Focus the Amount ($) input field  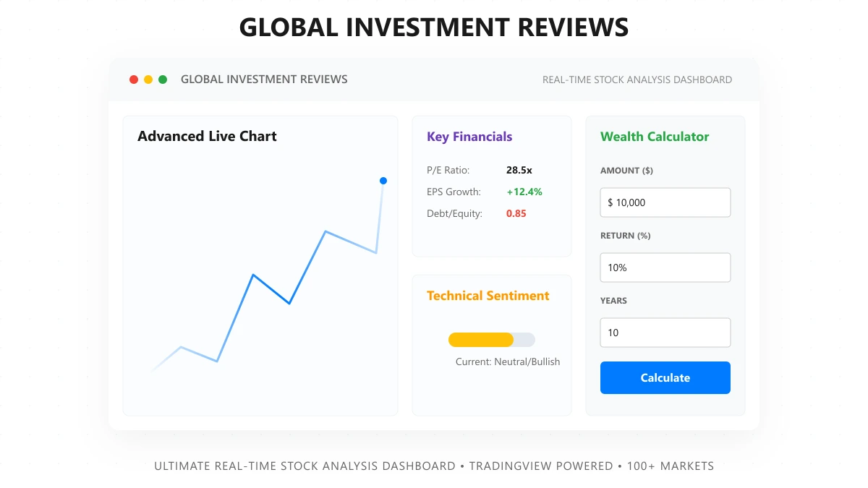(665, 202)
